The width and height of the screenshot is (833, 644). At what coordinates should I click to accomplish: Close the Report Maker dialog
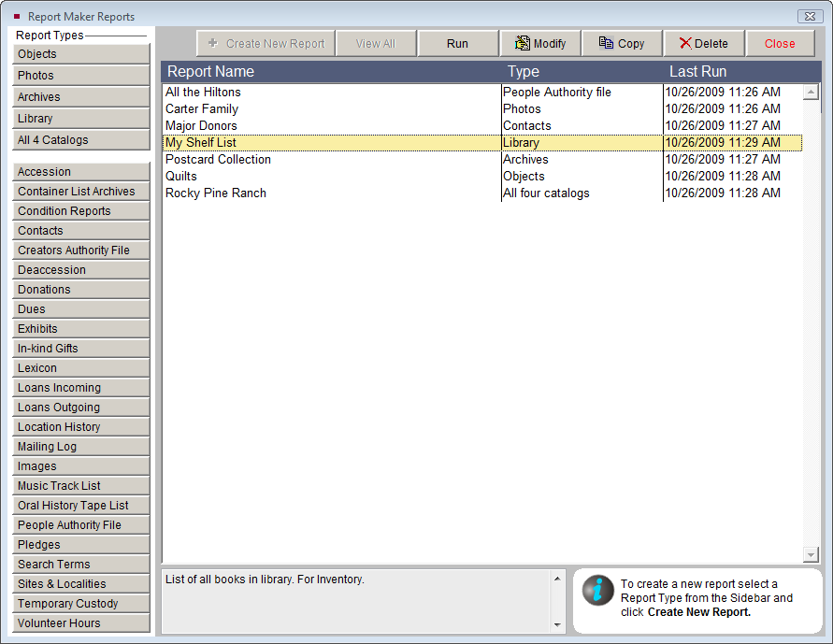779,43
